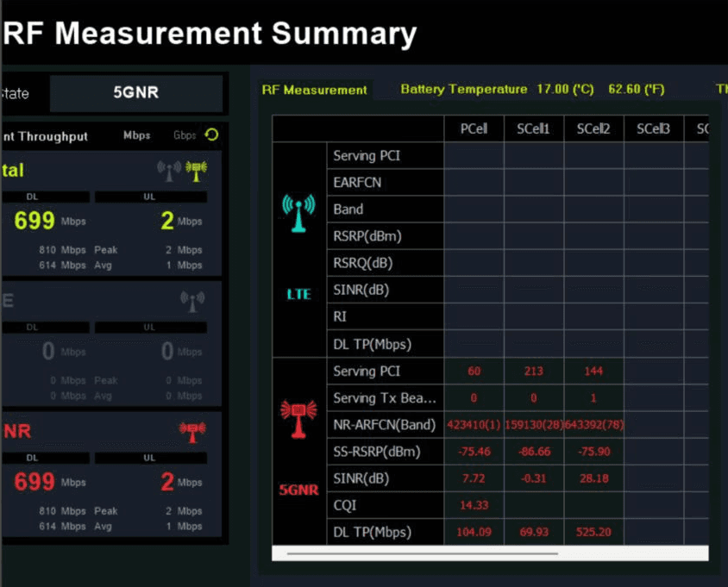
Task: Click SCell2 Serving PCI value 144
Action: [593, 372]
